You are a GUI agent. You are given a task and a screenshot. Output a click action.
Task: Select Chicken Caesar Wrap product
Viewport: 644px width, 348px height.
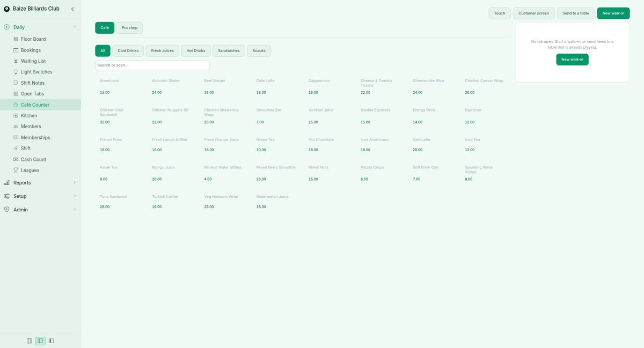tap(486, 86)
